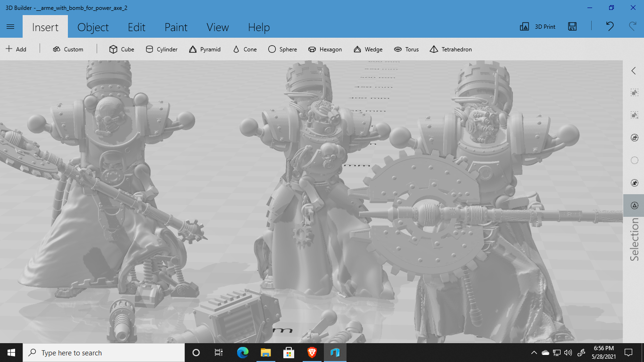Add a Pyramid shape
This screenshot has width=644, height=362.
tap(205, 49)
